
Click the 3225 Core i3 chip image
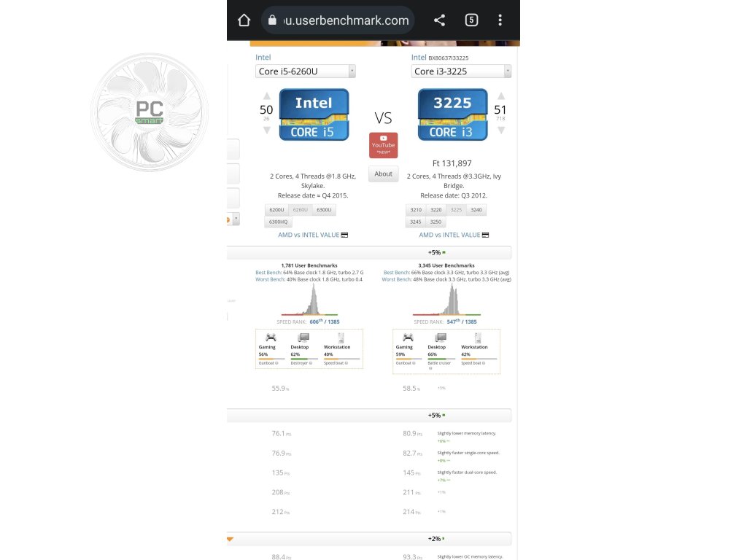coord(452,114)
